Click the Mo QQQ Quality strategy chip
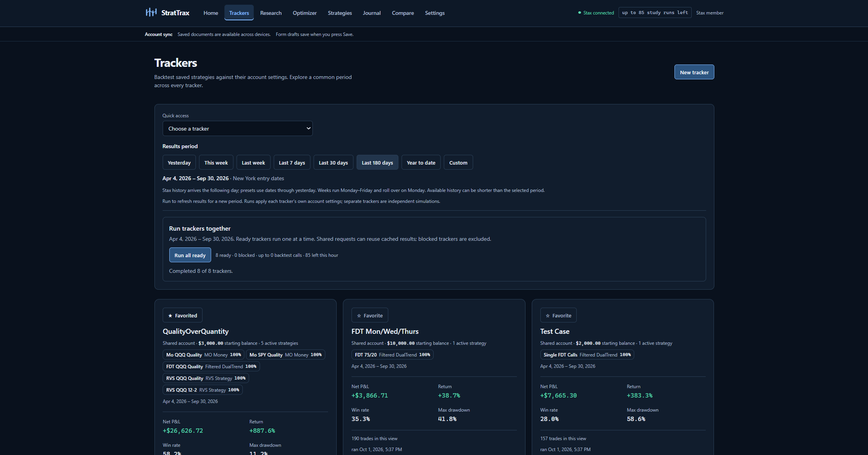The width and height of the screenshot is (868, 455). point(203,355)
